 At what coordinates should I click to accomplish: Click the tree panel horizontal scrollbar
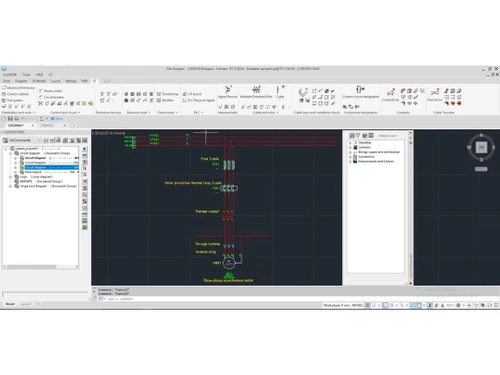[x=40, y=267]
